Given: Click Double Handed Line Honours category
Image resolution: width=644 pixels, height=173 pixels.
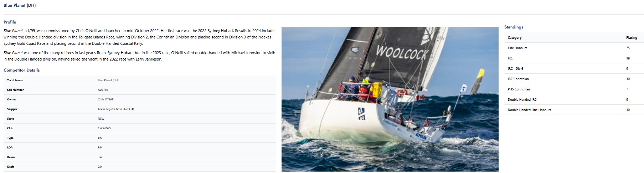Looking at the screenshot, I should click(529, 110).
